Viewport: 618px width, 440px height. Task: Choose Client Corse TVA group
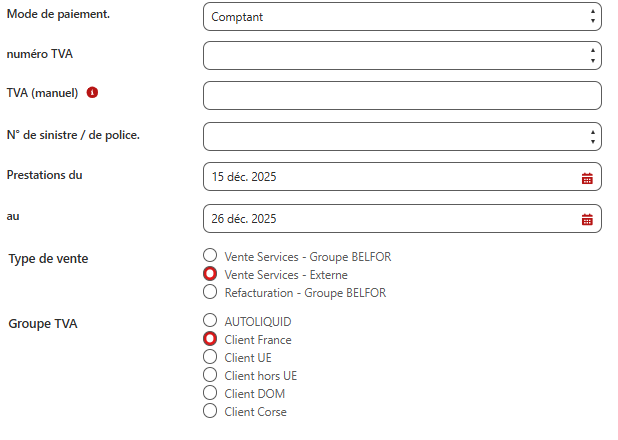point(210,411)
